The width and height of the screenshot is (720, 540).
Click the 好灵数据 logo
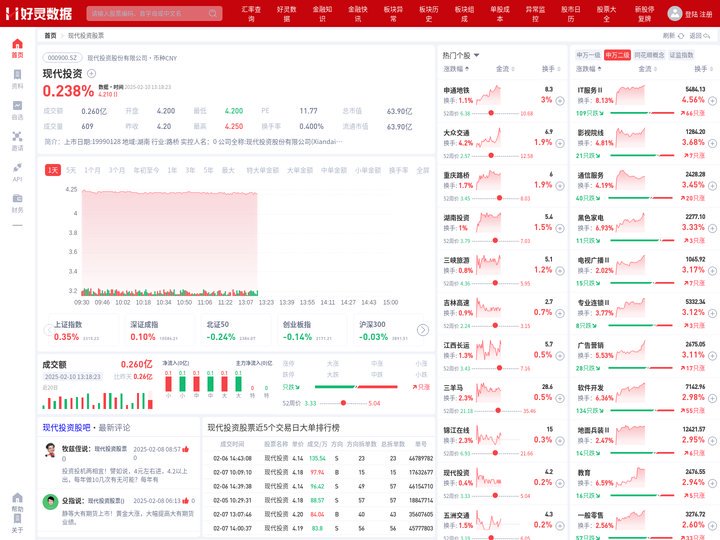pyautogui.click(x=39, y=13)
